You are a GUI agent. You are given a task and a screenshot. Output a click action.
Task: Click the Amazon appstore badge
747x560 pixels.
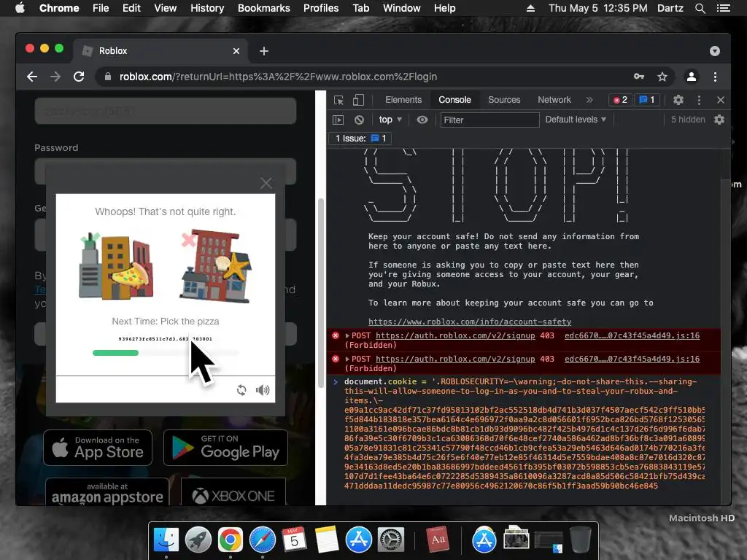coord(107,492)
